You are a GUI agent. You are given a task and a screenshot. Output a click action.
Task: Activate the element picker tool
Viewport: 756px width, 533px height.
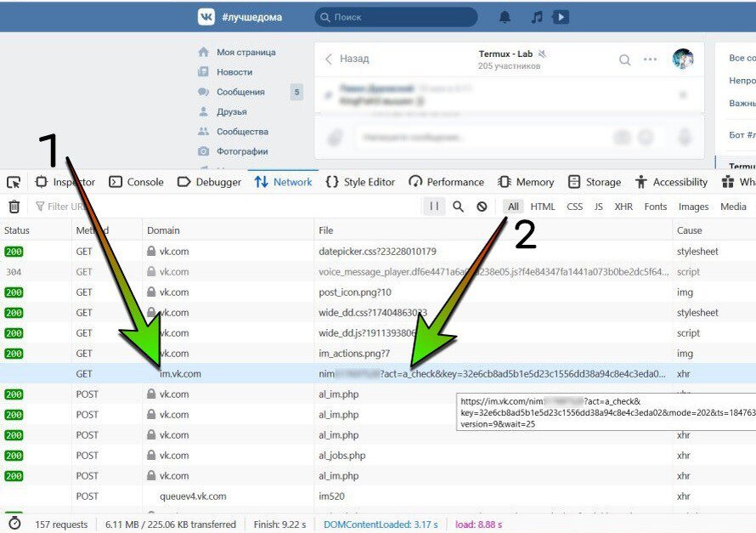coord(14,182)
